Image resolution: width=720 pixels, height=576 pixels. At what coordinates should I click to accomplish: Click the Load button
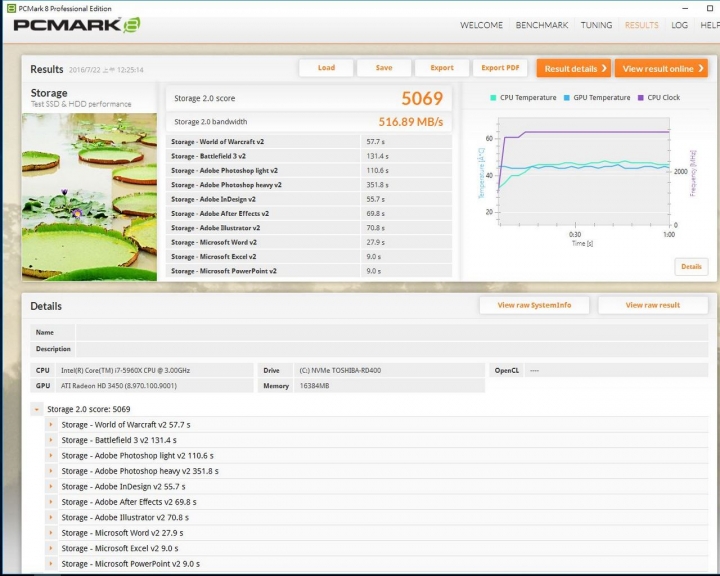pos(326,68)
